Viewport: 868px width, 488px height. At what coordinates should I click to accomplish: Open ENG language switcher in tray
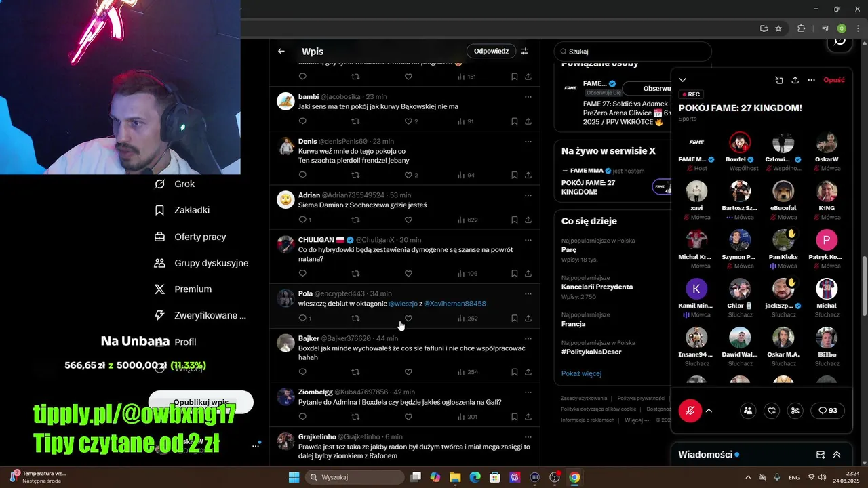794,477
